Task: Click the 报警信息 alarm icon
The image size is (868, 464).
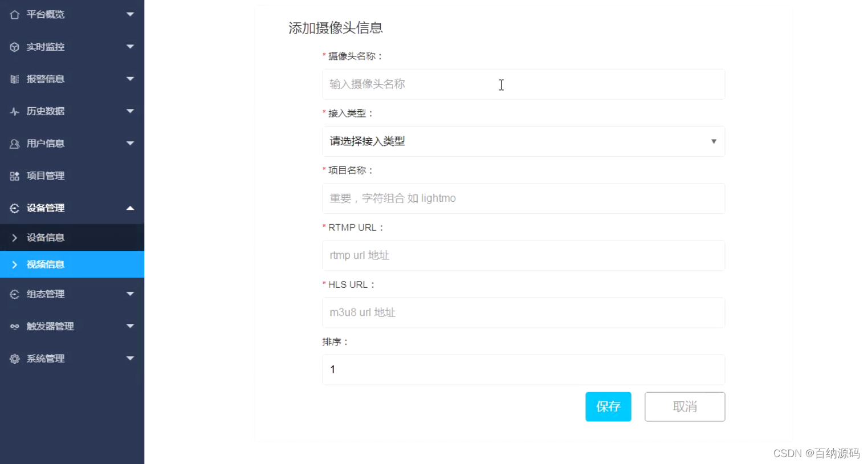Action: (x=14, y=79)
